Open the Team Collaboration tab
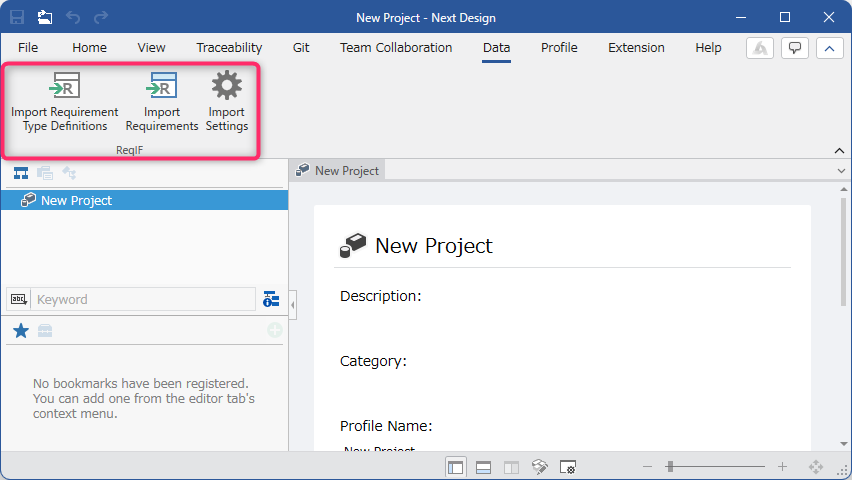This screenshot has height=480, width=852. click(396, 48)
